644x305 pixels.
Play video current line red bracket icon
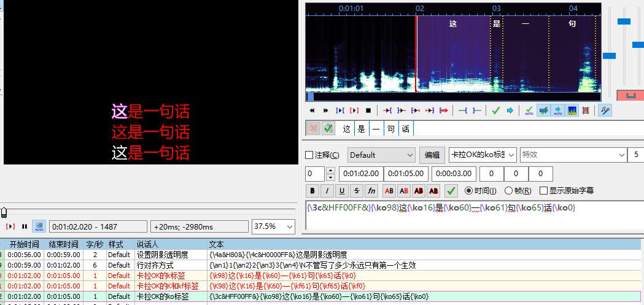tap(10, 226)
